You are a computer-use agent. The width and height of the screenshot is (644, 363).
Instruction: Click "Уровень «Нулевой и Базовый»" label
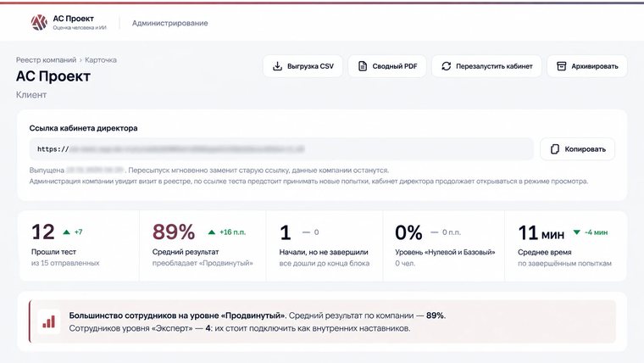[x=445, y=252]
